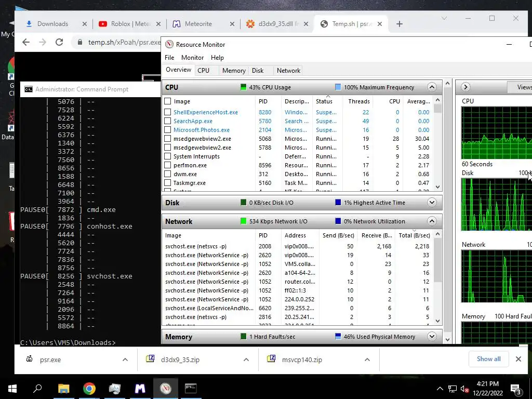Select the Overview tab

[179, 70]
